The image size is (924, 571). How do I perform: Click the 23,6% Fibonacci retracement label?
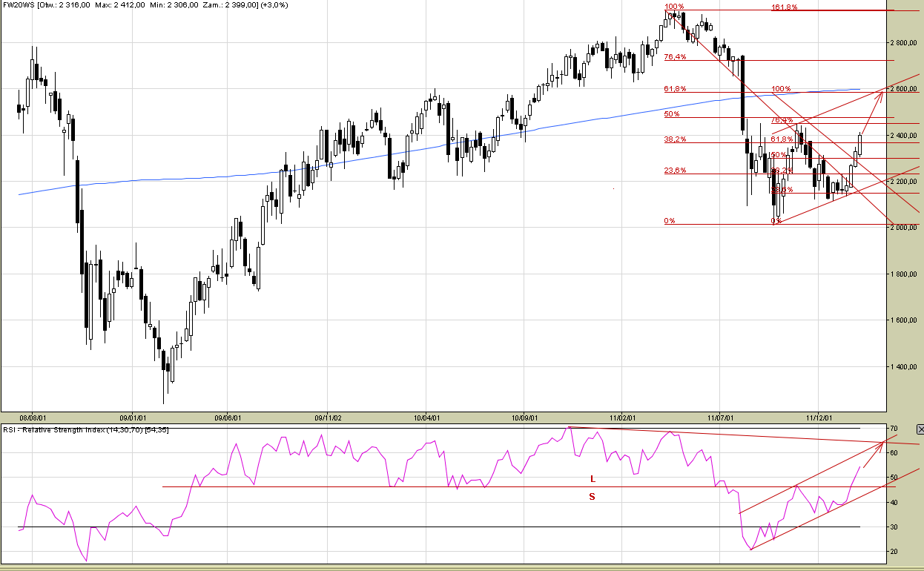675,171
